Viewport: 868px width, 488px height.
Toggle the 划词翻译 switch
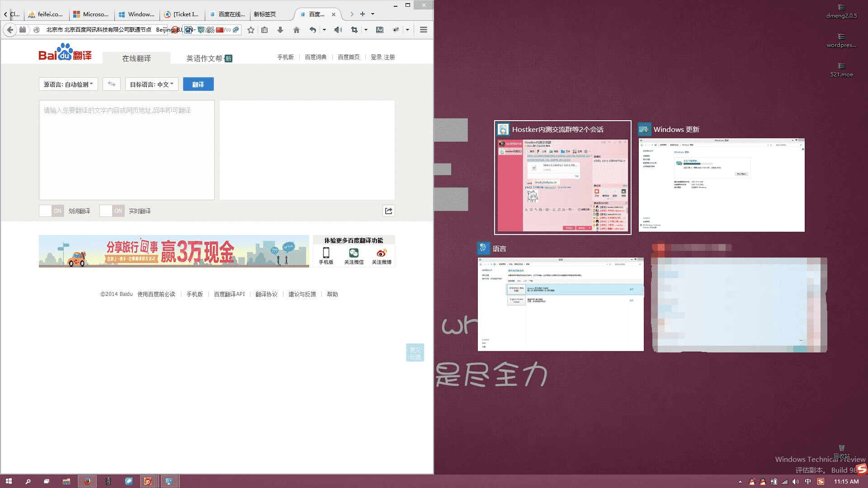(52, 211)
